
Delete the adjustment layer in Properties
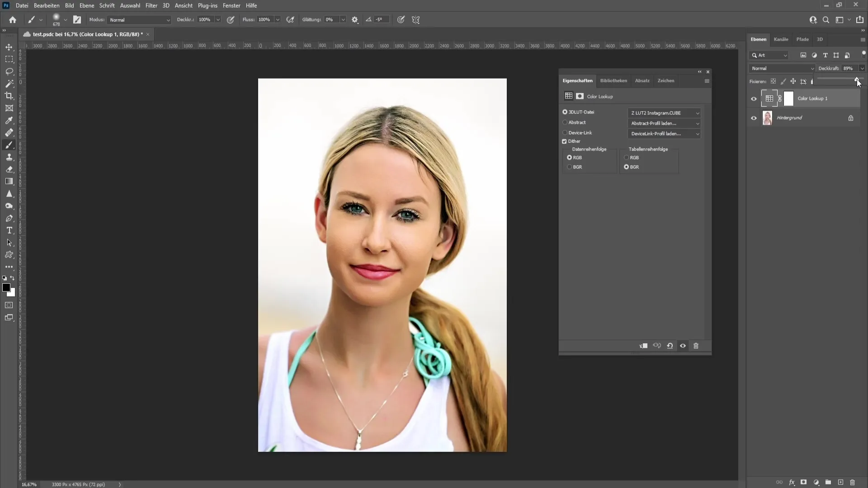[696, 346]
